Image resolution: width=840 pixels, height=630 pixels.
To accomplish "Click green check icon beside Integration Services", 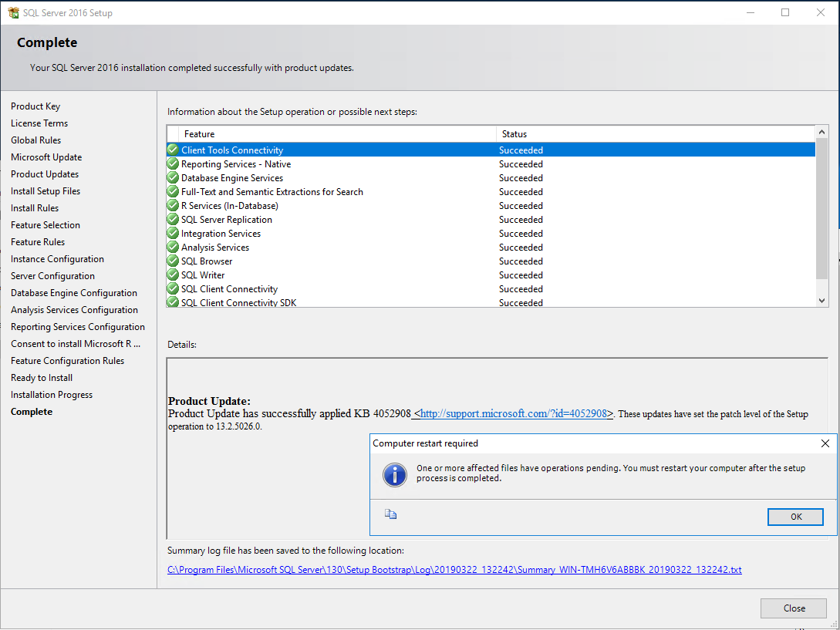I will pos(173,233).
